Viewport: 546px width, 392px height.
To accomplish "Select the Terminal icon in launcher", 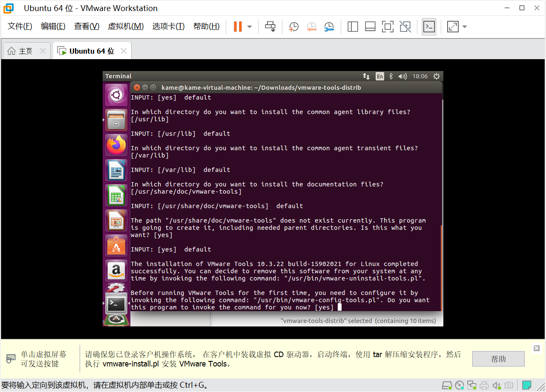I will click(116, 303).
